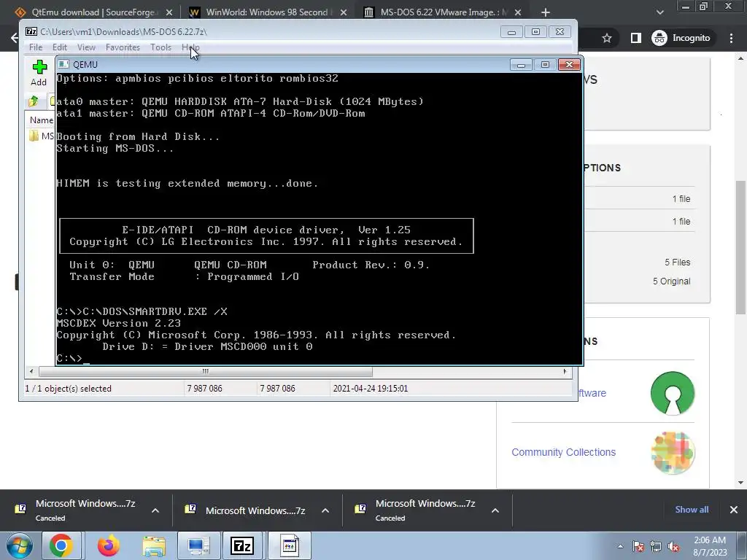Open the Tools menu in 7-Zip

(x=160, y=47)
